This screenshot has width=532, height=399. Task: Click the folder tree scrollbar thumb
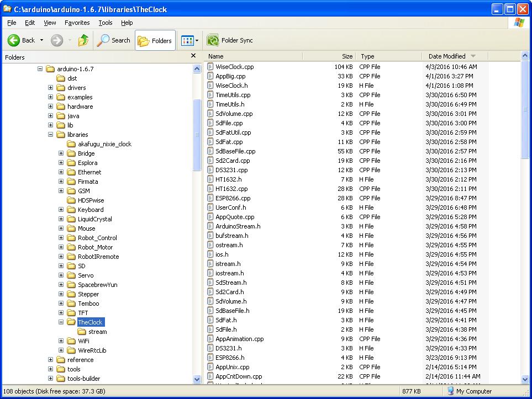point(197,135)
